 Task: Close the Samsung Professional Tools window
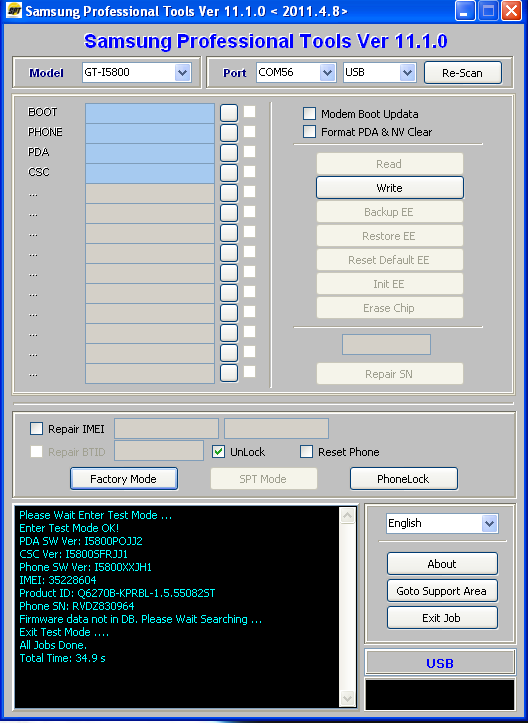(511, 11)
